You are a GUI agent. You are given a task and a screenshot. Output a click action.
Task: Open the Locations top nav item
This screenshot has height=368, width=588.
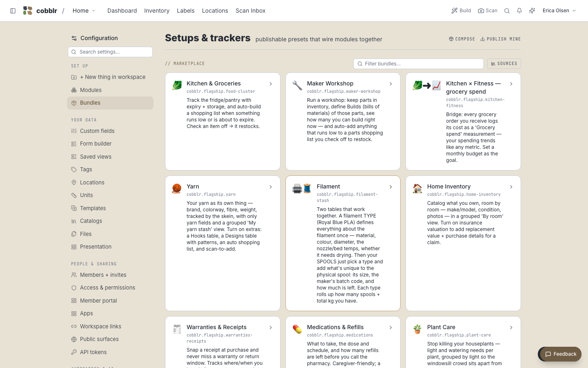(215, 11)
